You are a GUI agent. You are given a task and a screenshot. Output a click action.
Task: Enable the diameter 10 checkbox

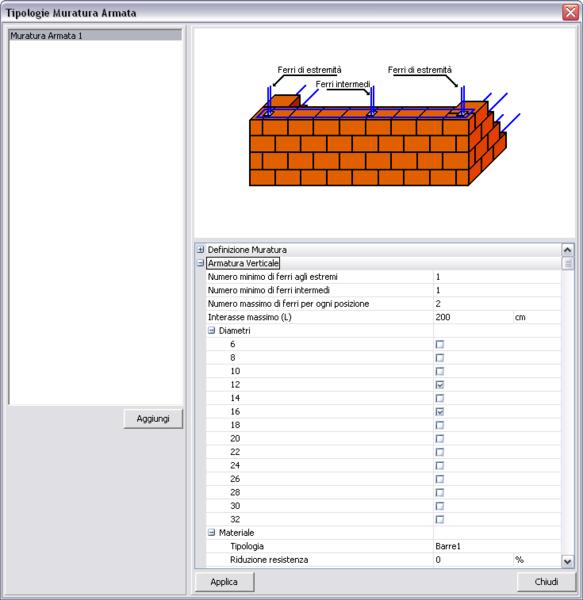440,371
